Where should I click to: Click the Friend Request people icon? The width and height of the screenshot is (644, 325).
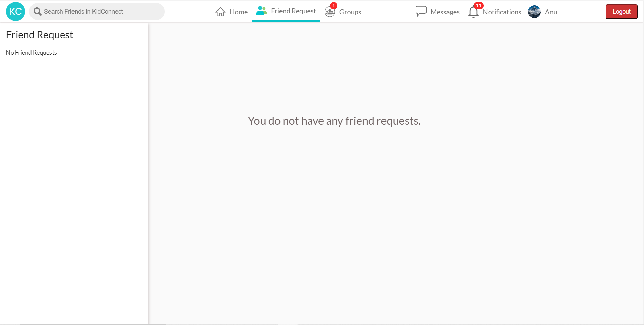[261, 11]
